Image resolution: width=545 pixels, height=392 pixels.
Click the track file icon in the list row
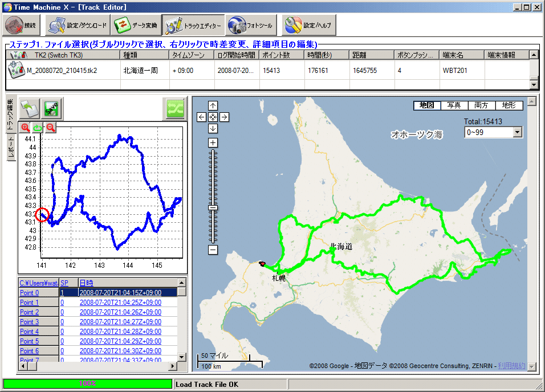click(16, 70)
